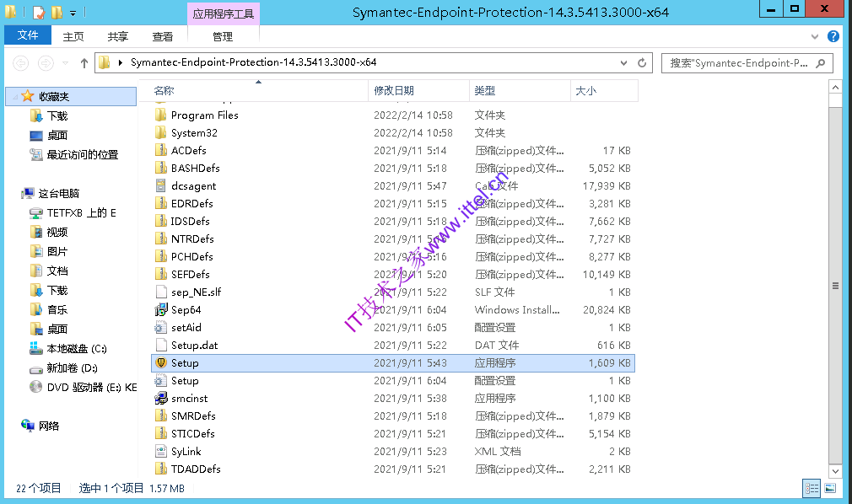Select the SMRDefs file name
852x504 pixels.
(193, 416)
